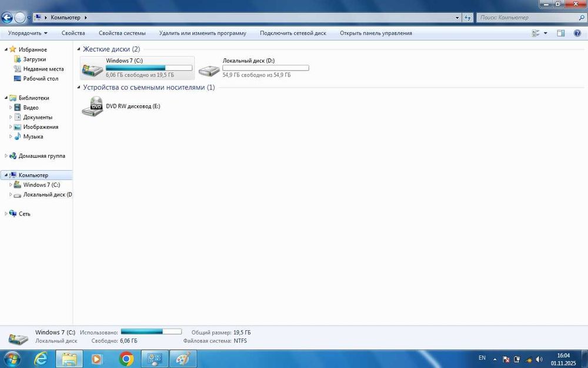Toggle the preview pane icon

(560, 33)
